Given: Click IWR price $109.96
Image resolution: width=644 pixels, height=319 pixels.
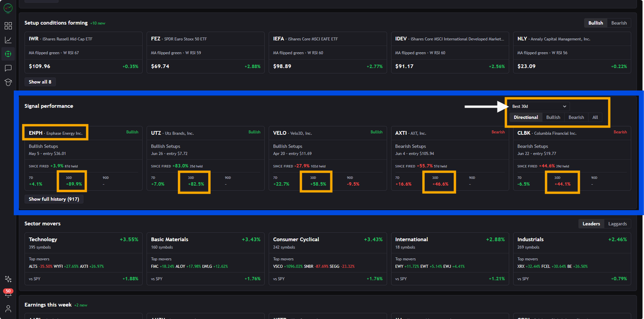Looking at the screenshot, I should coord(39,66).
